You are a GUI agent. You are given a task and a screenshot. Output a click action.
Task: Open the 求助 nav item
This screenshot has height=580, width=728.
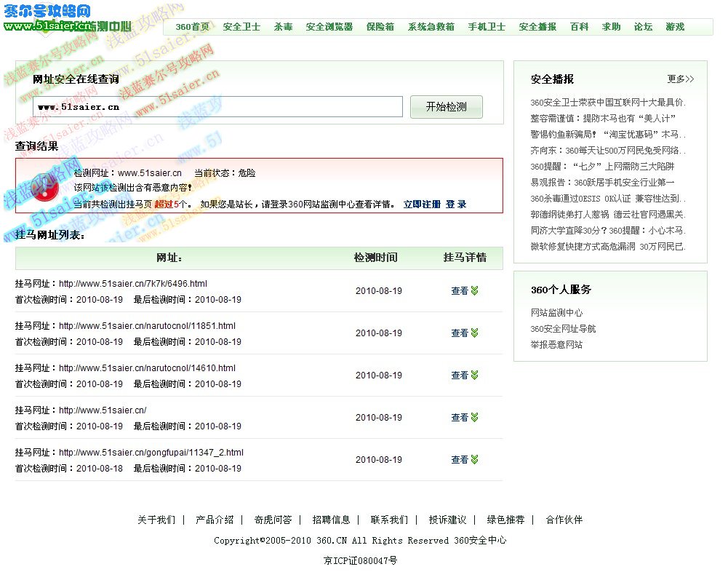coord(612,27)
